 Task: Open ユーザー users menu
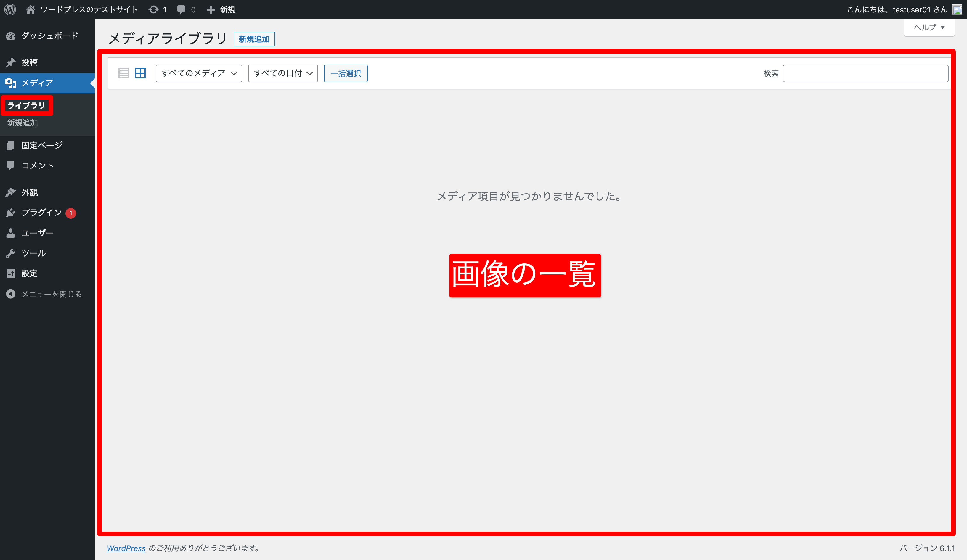click(x=47, y=233)
